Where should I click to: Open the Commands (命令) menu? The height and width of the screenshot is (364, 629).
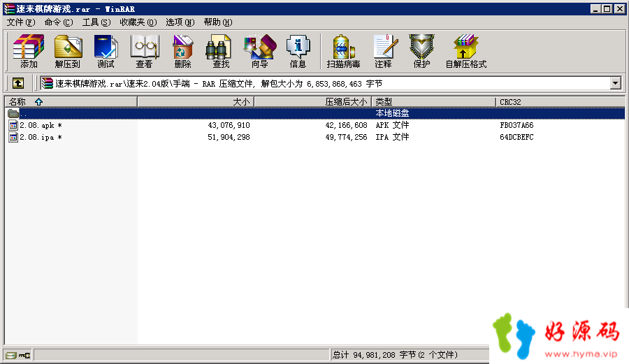pos(59,22)
